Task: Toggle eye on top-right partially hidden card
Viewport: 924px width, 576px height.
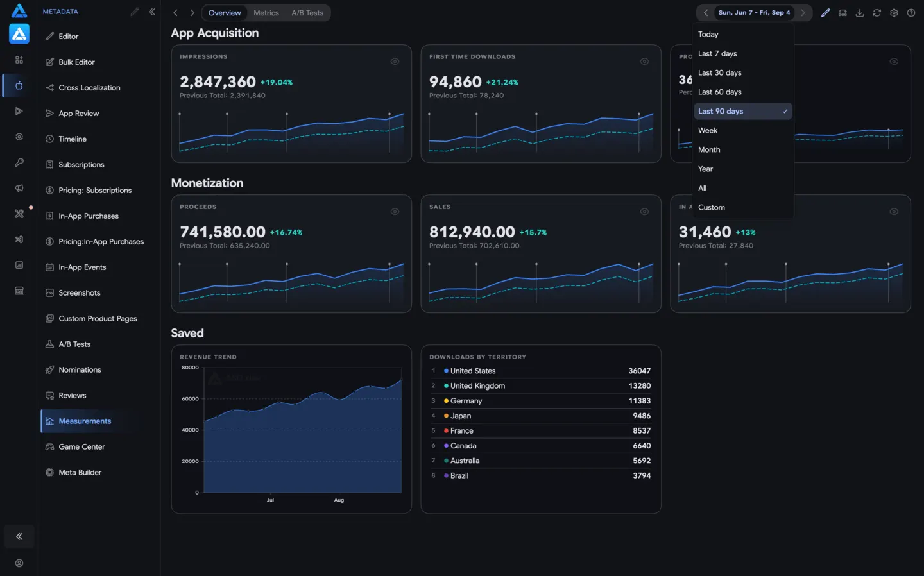Action: (x=894, y=62)
